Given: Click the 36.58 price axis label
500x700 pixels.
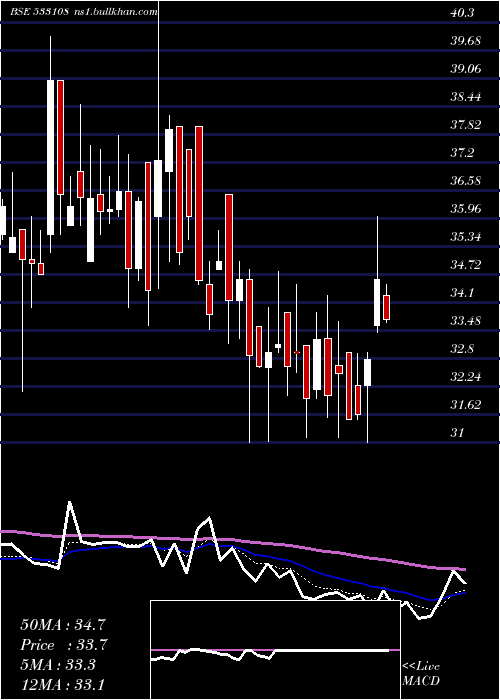Looking at the screenshot, I should tap(465, 181).
